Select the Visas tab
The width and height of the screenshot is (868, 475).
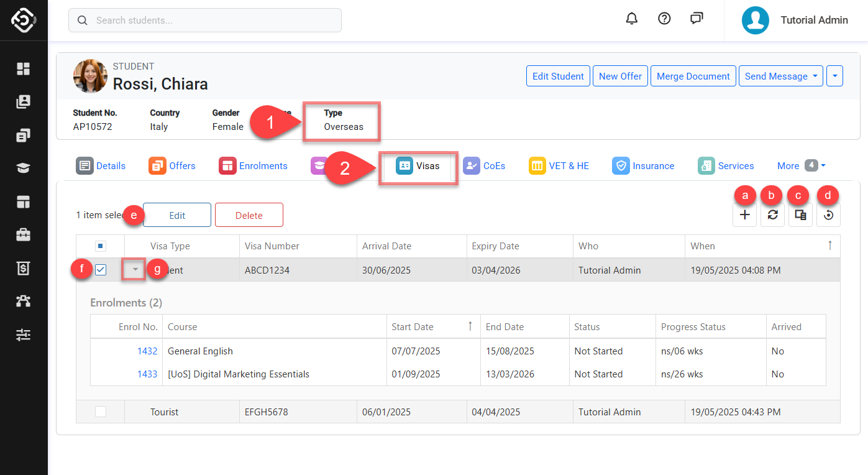(418, 166)
